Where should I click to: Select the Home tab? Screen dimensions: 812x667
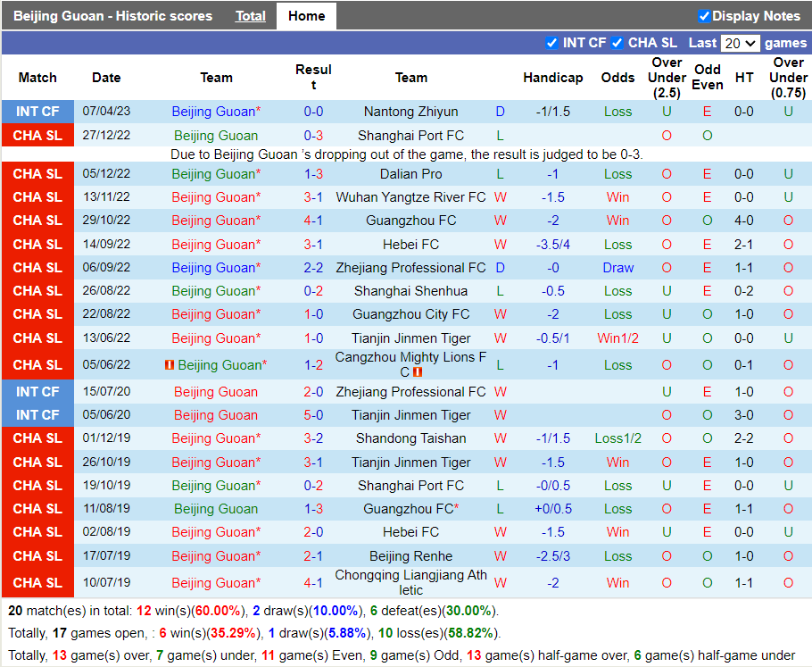click(x=306, y=16)
